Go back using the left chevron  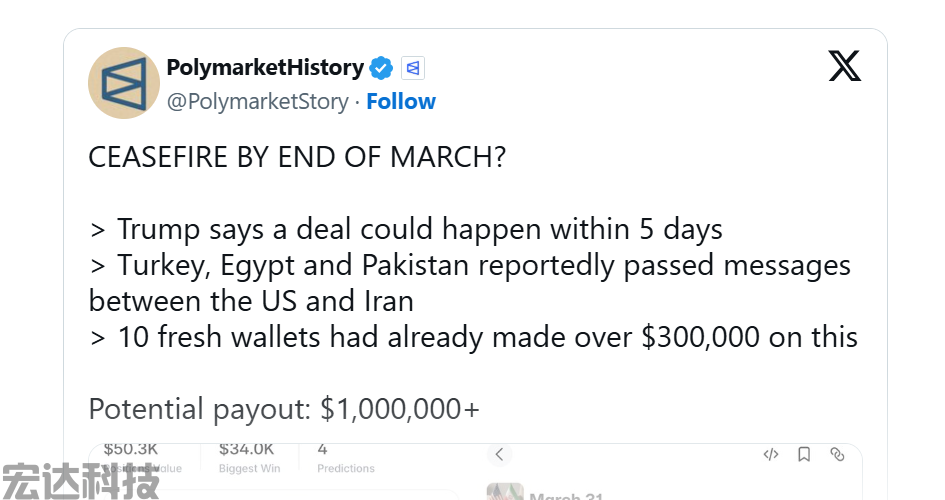[499, 455]
